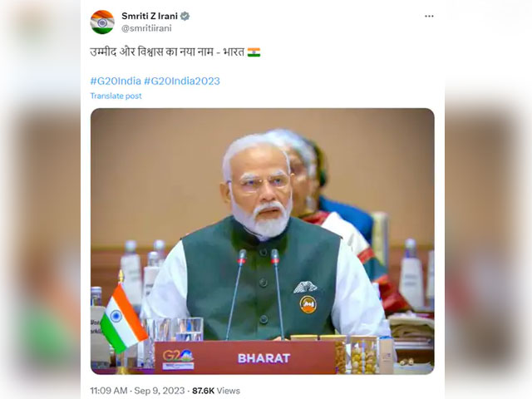Click the small Indian flag on the table
Screen dimensions: 532x399
pos(123,318)
